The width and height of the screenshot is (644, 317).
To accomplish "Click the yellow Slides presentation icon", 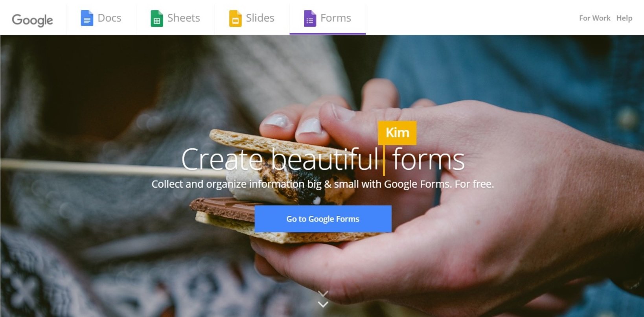I will click(235, 18).
